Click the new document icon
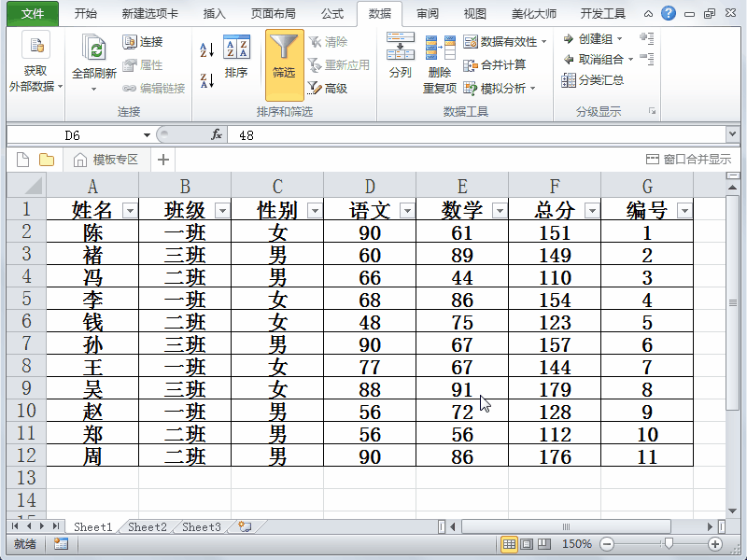This screenshot has width=747, height=560. click(x=22, y=160)
